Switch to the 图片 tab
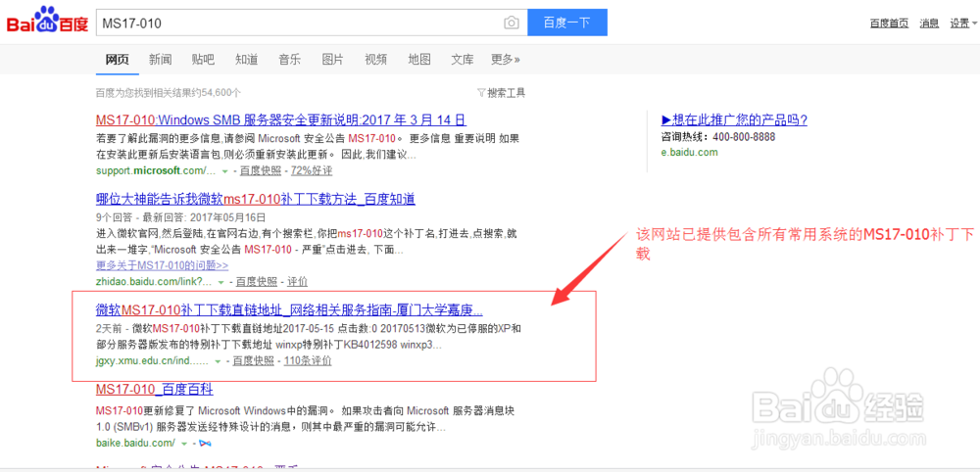This screenshot has width=980, height=472. (332, 60)
